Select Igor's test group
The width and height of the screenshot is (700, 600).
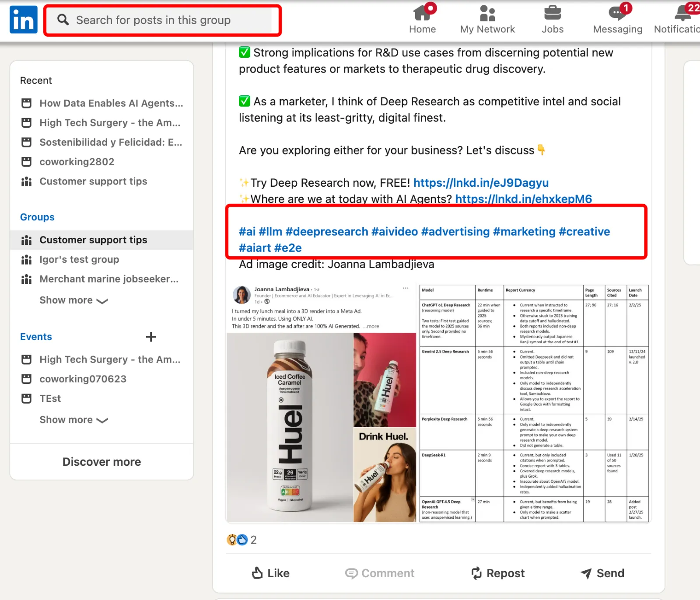point(79,260)
